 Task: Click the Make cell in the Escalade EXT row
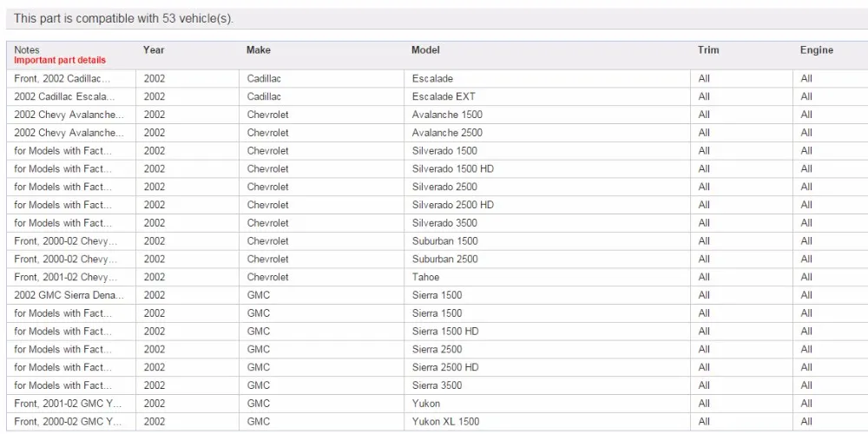tap(322, 97)
